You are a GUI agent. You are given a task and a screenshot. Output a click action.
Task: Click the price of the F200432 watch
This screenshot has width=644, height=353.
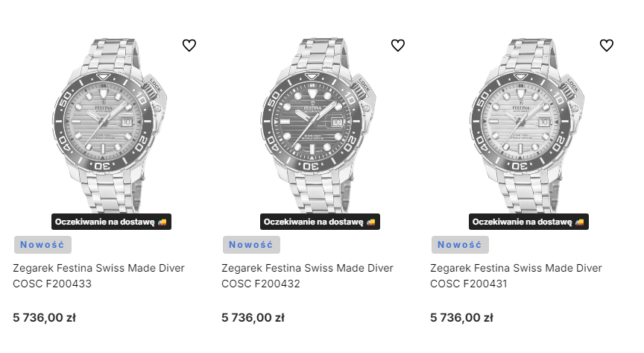point(253,317)
